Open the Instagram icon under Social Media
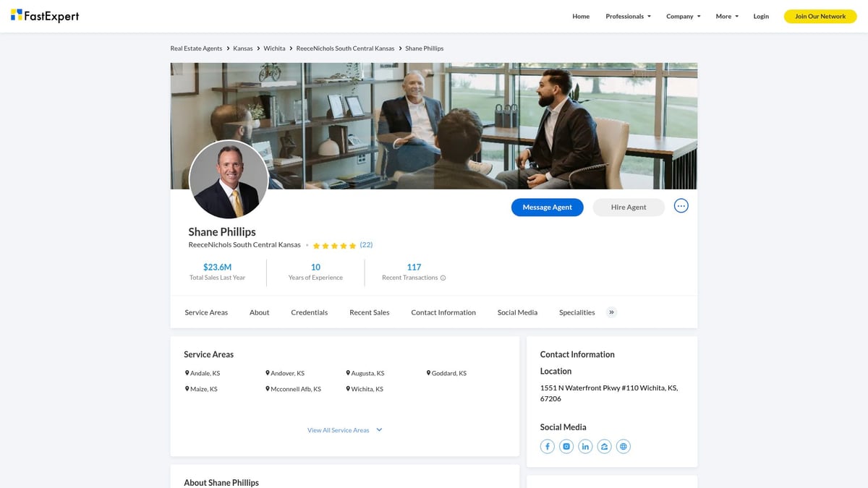 tap(566, 446)
